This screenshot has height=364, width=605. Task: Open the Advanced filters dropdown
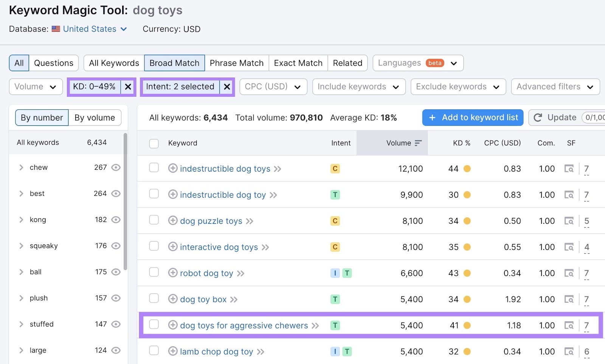pyautogui.click(x=555, y=87)
